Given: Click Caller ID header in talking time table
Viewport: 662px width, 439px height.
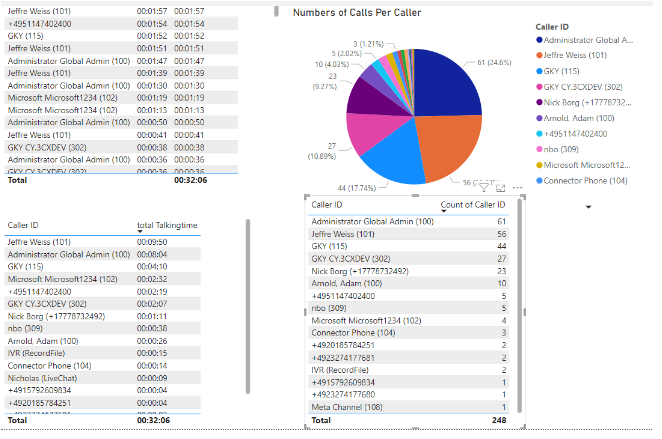Looking at the screenshot, I should (23, 225).
